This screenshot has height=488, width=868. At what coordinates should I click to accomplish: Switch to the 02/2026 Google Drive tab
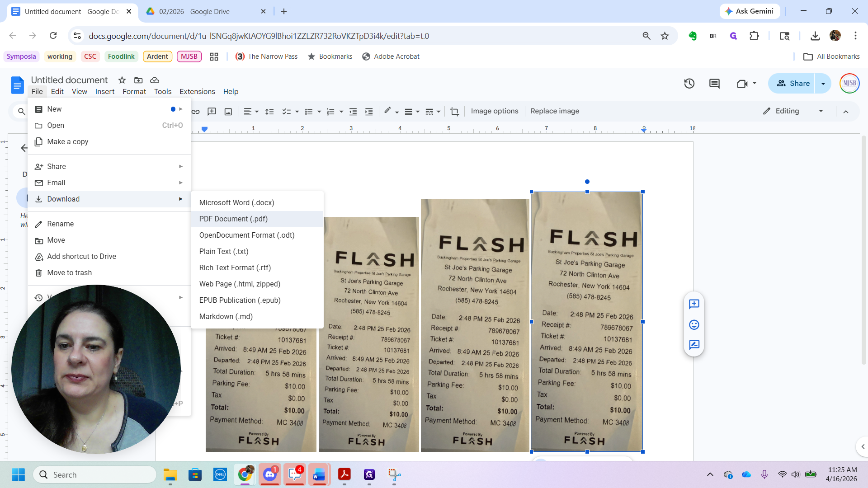click(194, 11)
